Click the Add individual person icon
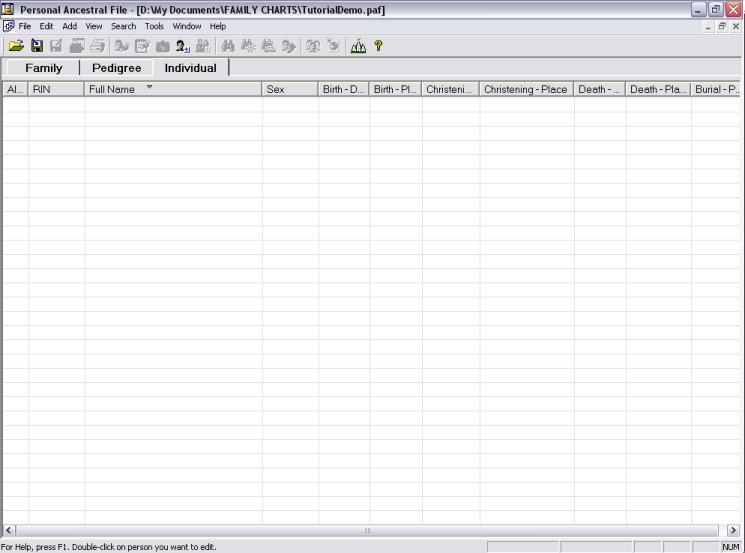 [182, 46]
